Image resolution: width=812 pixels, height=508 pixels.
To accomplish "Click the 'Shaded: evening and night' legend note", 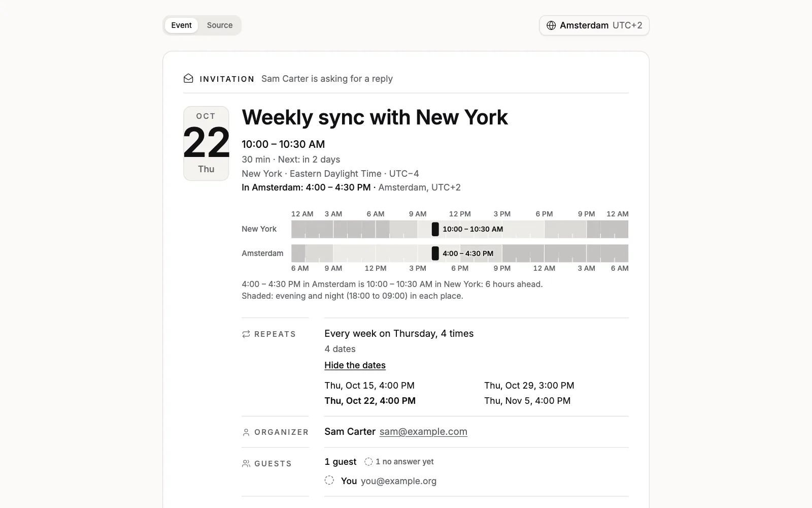I will coord(352,296).
